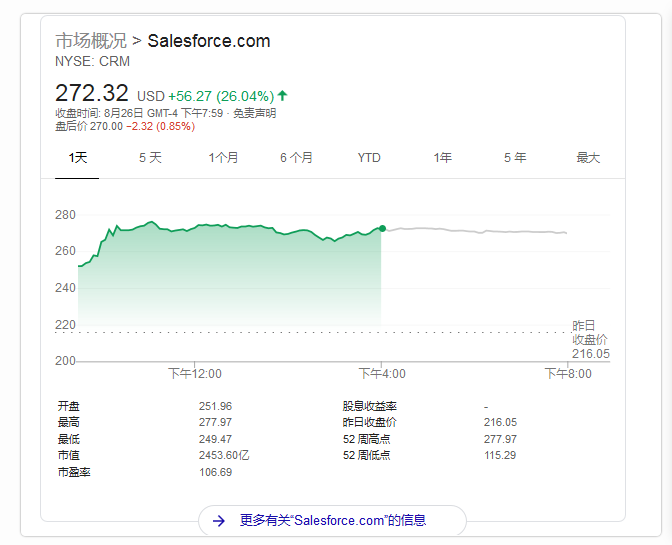Open the 1个月 range tab
The image size is (672, 545).
point(223,158)
